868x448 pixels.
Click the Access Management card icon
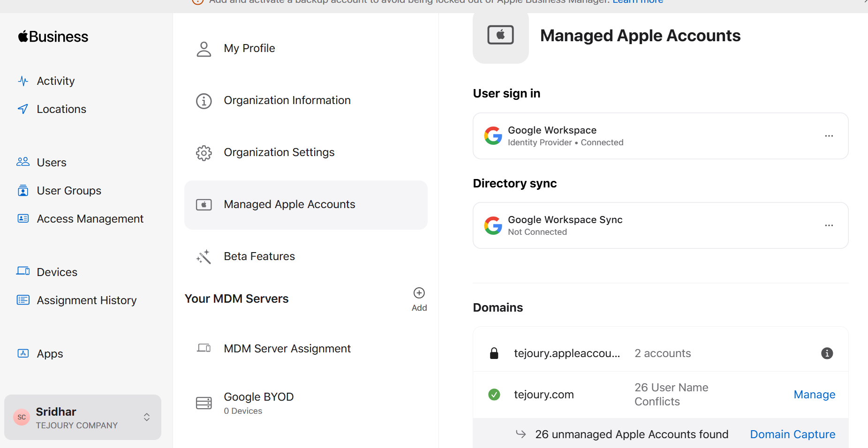(x=23, y=218)
